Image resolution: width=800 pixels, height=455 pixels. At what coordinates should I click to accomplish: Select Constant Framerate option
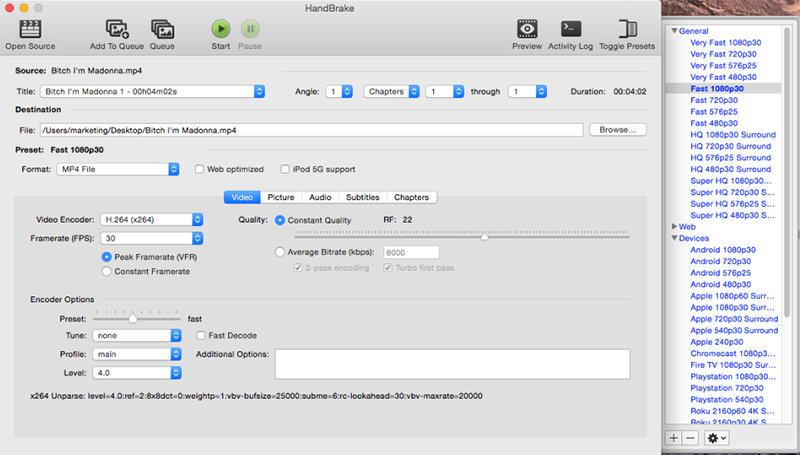tap(106, 271)
